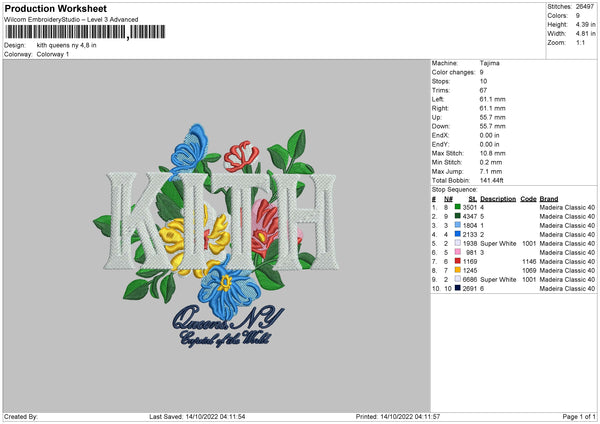The height and width of the screenshot is (424, 600).
Task: Click 'Super White' in stop row 5
Action: click(x=498, y=243)
